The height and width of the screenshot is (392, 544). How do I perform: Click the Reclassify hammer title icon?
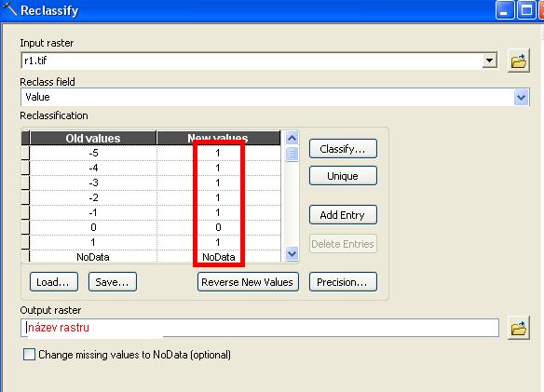[x=9, y=8]
